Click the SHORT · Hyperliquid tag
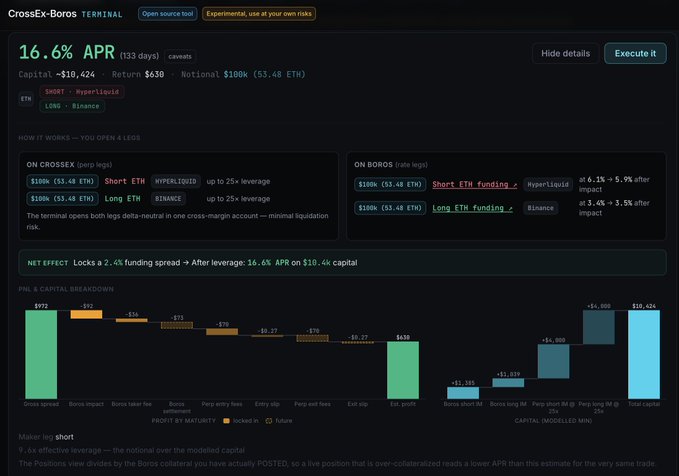Image resolution: width=679 pixels, height=476 pixels. point(82,92)
